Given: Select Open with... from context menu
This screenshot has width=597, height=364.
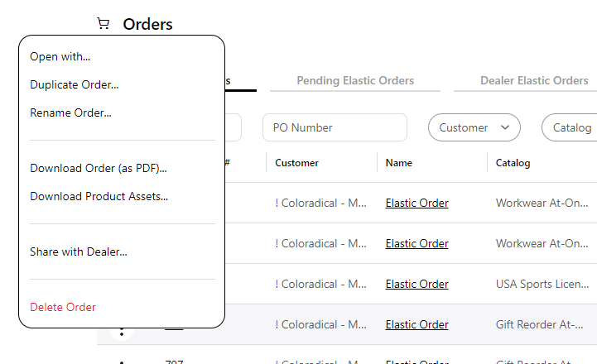Looking at the screenshot, I should 60,57.
